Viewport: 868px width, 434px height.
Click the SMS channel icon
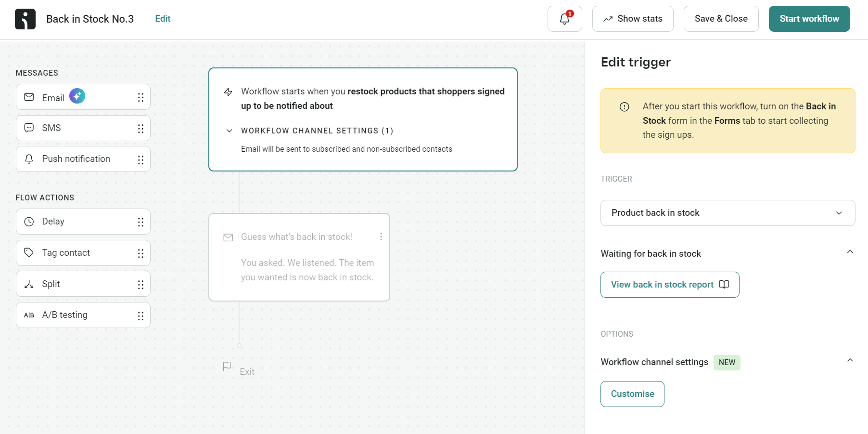29,128
